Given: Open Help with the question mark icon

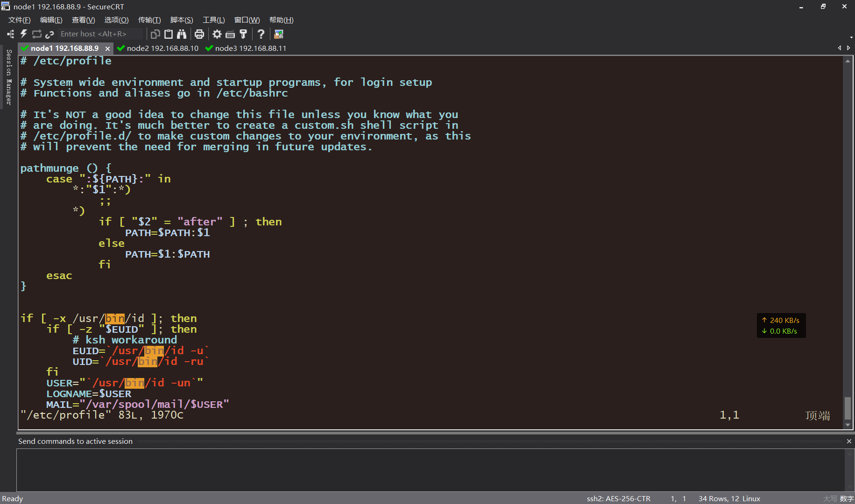Looking at the screenshot, I should [261, 34].
